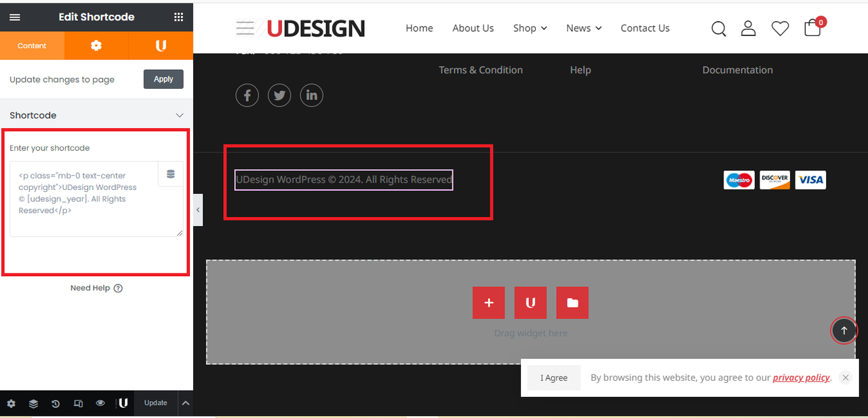Click the Facebook social icon
The width and height of the screenshot is (868, 418).
tap(247, 95)
